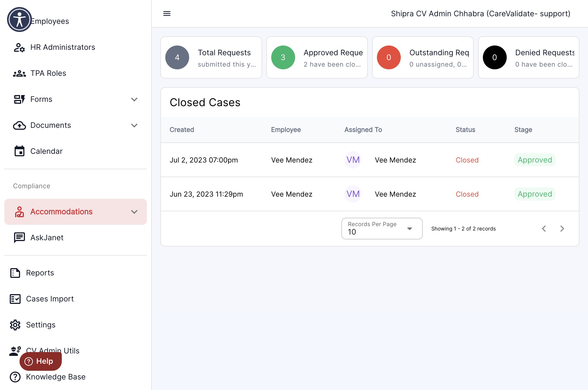This screenshot has width=588, height=390.
Task: Click the Calendar icon
Action: pyautogui.click(x=19, y=151)
